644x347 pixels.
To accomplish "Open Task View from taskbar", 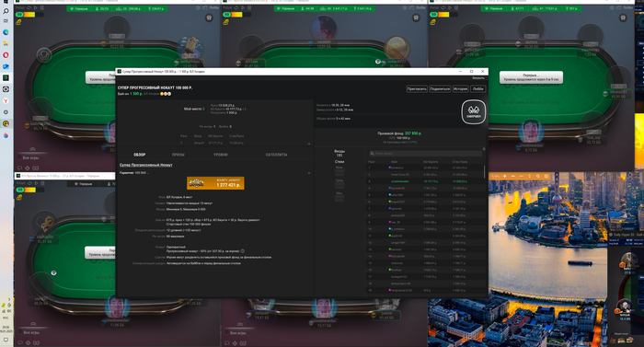I will click(6, 21).
